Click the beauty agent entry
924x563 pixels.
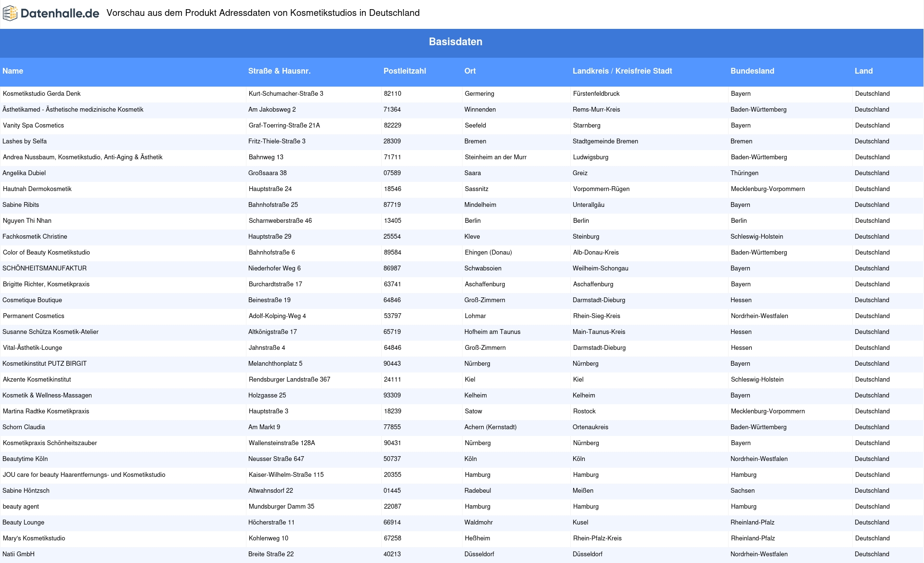(x=21, y=507)
